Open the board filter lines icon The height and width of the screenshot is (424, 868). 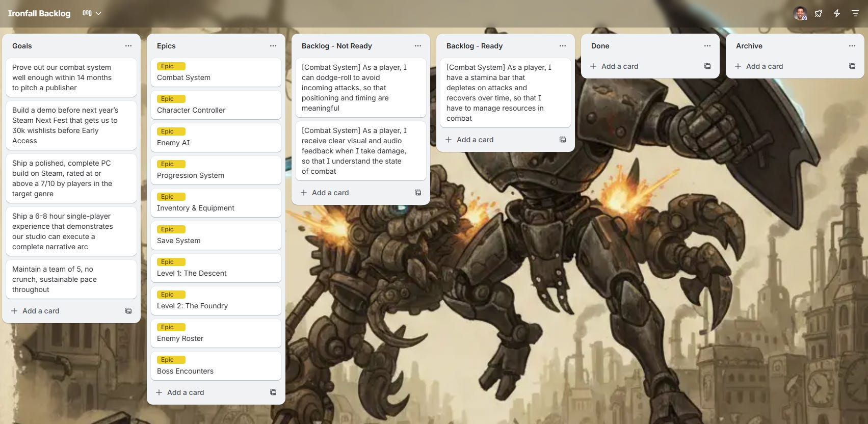pyautogui.click(x=855, y=13)
